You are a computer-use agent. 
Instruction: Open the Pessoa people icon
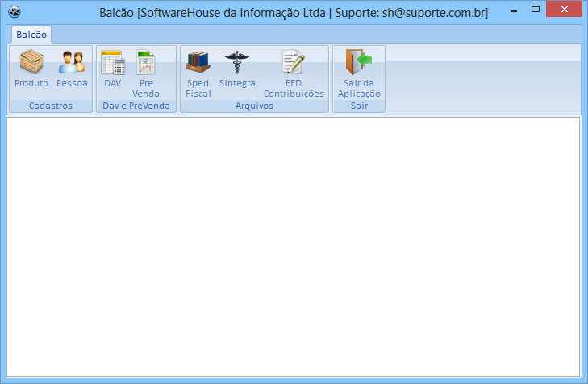72,62
